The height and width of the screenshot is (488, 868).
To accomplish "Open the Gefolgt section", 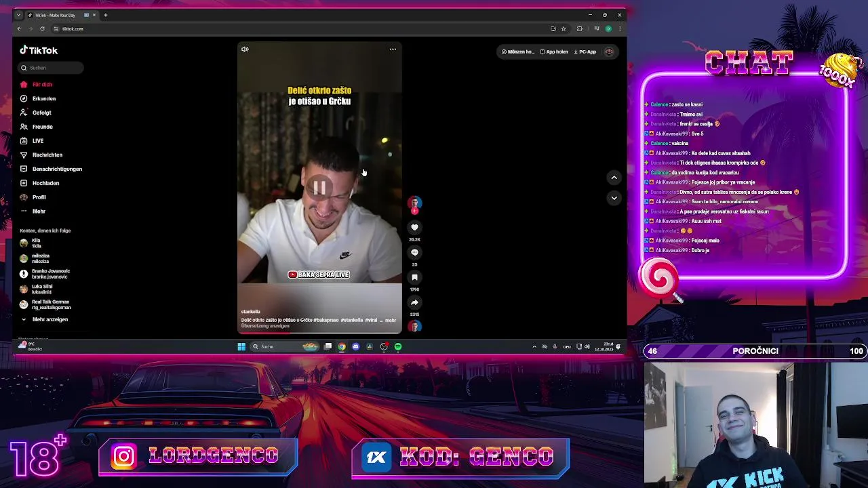I will pyautogui.click(x=36, y=113).
